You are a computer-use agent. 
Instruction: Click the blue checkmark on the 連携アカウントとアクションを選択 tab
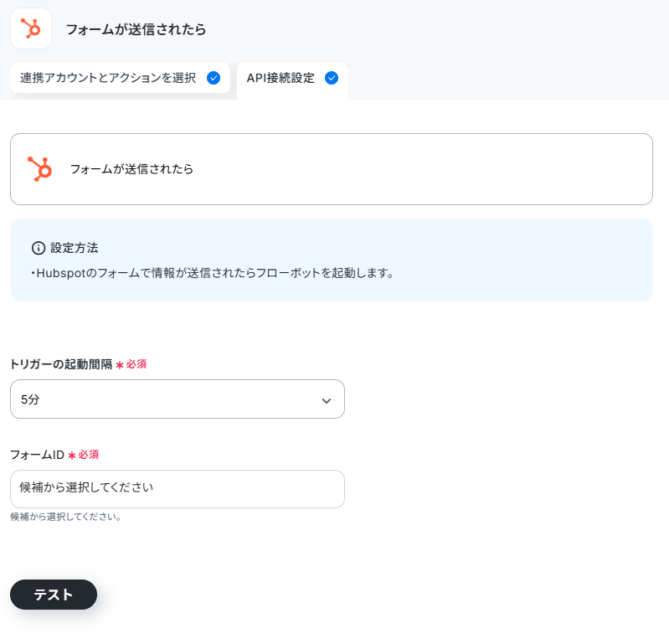214,78
